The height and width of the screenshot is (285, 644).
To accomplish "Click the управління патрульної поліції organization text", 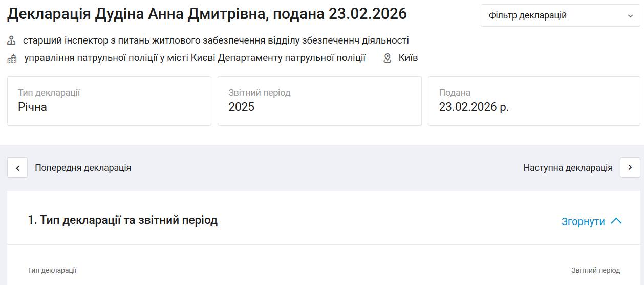I will (x=195, y=58).
